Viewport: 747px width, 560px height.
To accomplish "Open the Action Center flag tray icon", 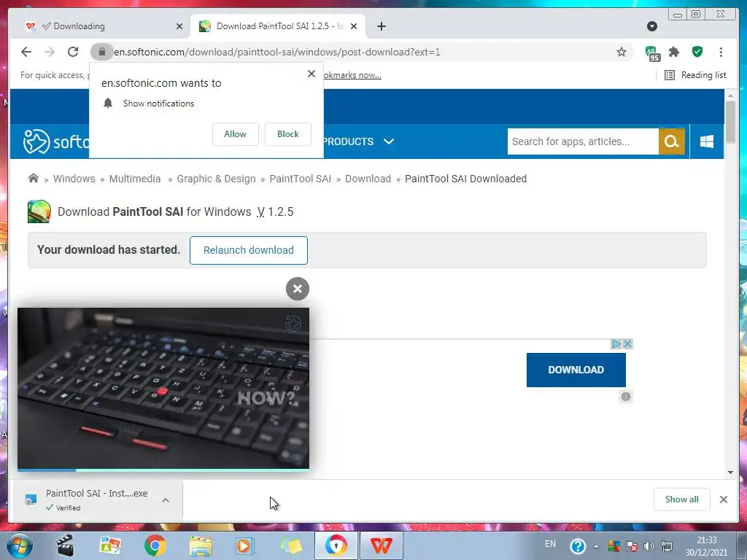I will click(632, 546).
